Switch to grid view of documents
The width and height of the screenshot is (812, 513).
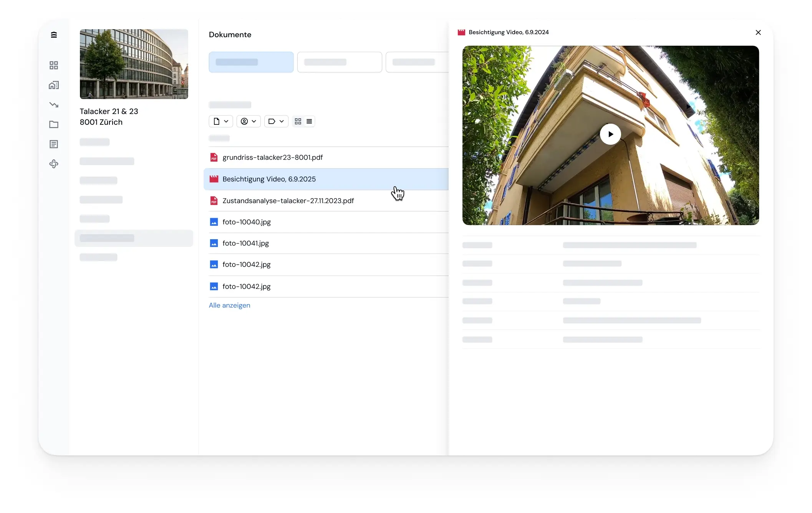(298, 121)
